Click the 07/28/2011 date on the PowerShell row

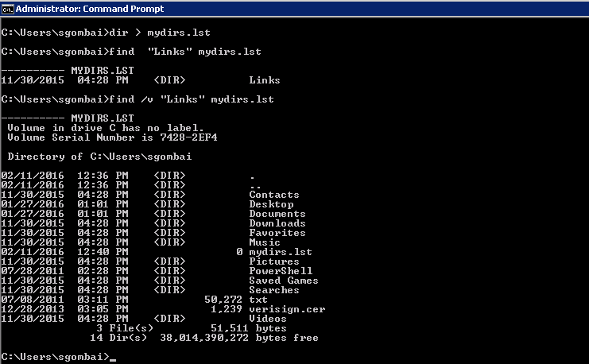33,271
